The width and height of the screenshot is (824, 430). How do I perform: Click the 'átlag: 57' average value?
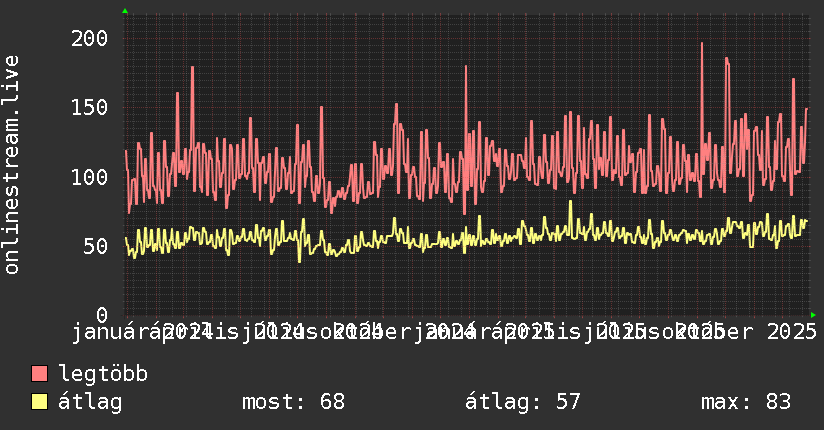point(522,402)
